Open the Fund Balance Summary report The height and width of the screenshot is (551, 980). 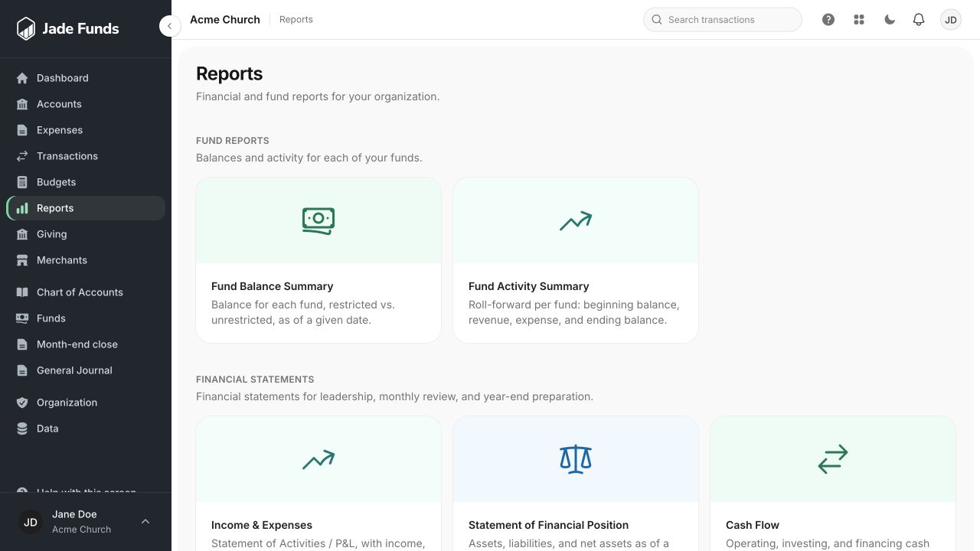pos(318,260)
